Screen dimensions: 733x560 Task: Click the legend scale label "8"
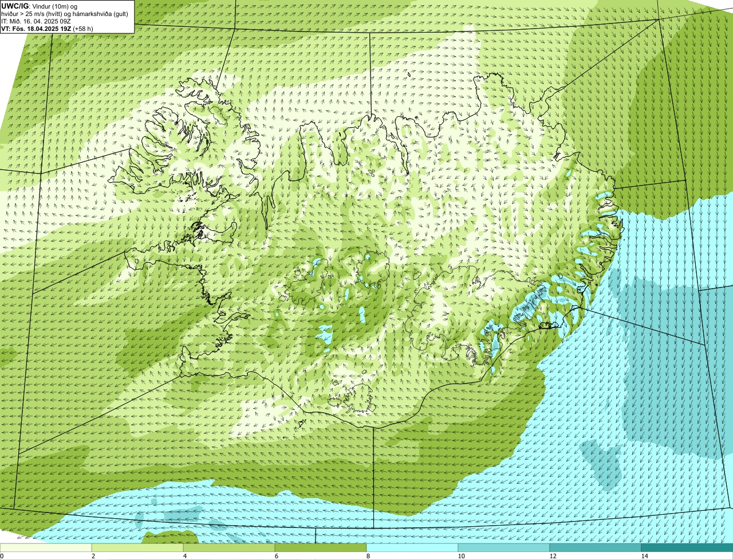click(x=368, y=556)
